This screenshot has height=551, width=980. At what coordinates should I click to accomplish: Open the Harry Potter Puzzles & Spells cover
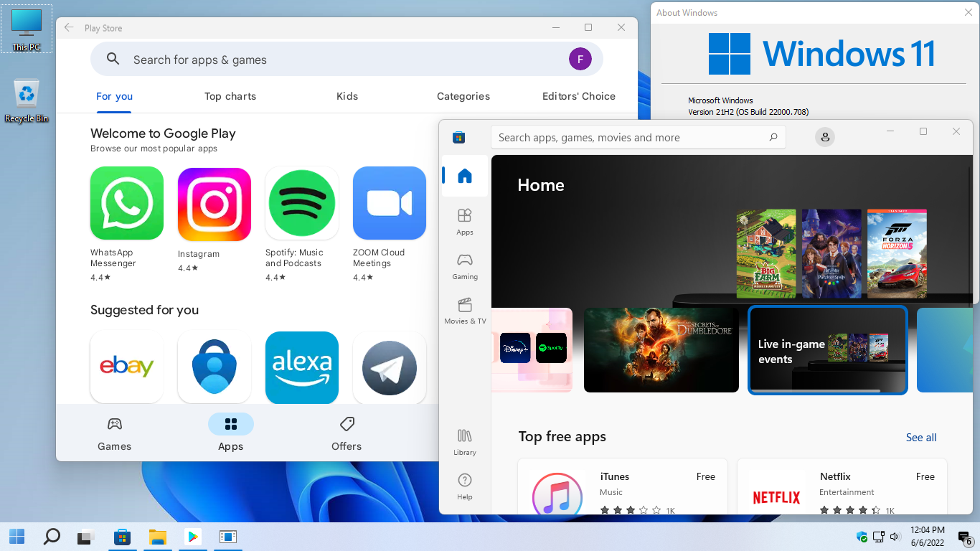tap(831, 253)
